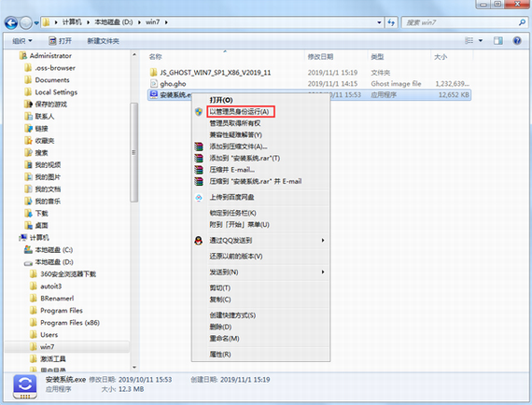
Task: Expand the 通过QQ发送到 submenu arrow
Action: click(x=323, y=241)
